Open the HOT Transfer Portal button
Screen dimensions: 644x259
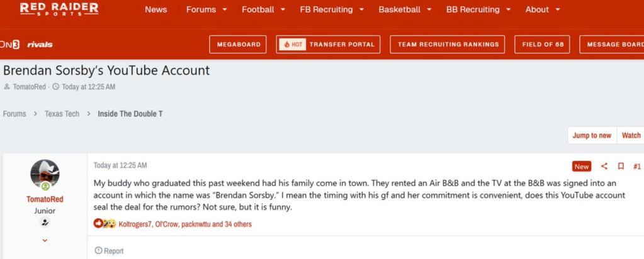[328, 45]
